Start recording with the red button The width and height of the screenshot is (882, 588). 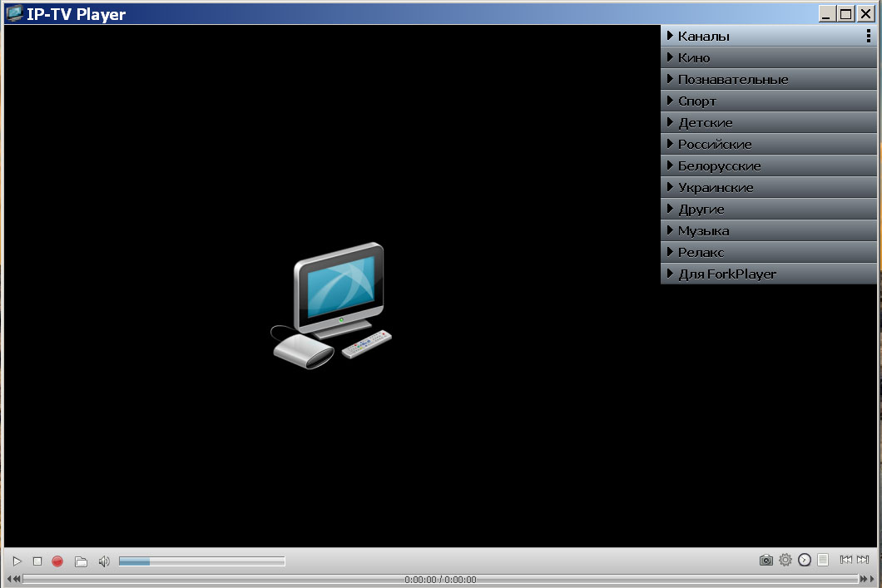(57, 561)
